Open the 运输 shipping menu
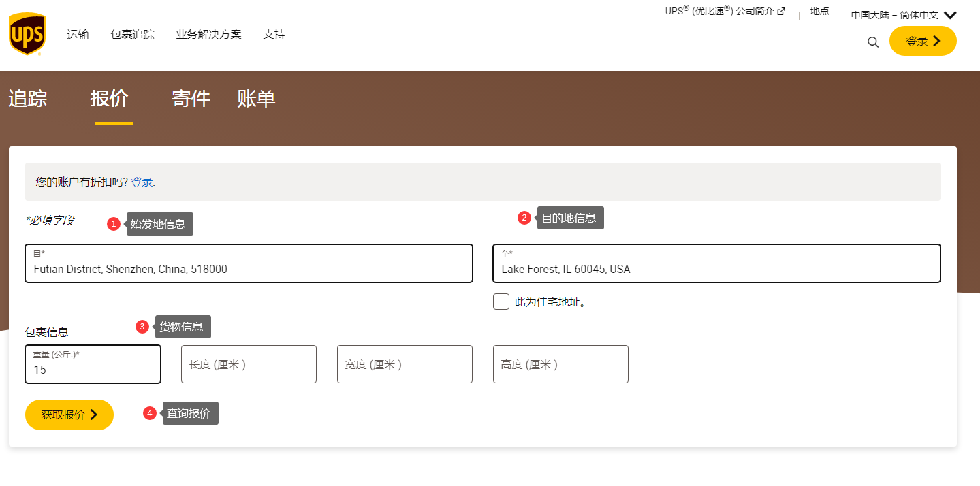This screenshot has height=486, width=980. click(x=78, y=35)
